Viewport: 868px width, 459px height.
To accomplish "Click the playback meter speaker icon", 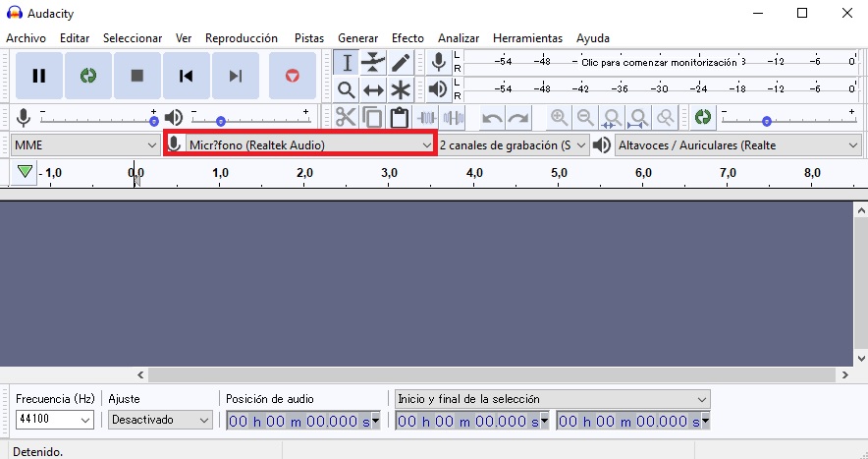I will point(439,88).
